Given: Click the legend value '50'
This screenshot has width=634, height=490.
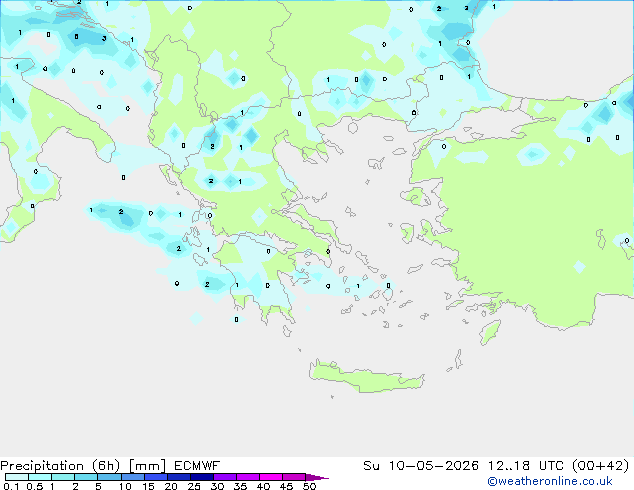Looking at the screenshot, I should point(309,486).
